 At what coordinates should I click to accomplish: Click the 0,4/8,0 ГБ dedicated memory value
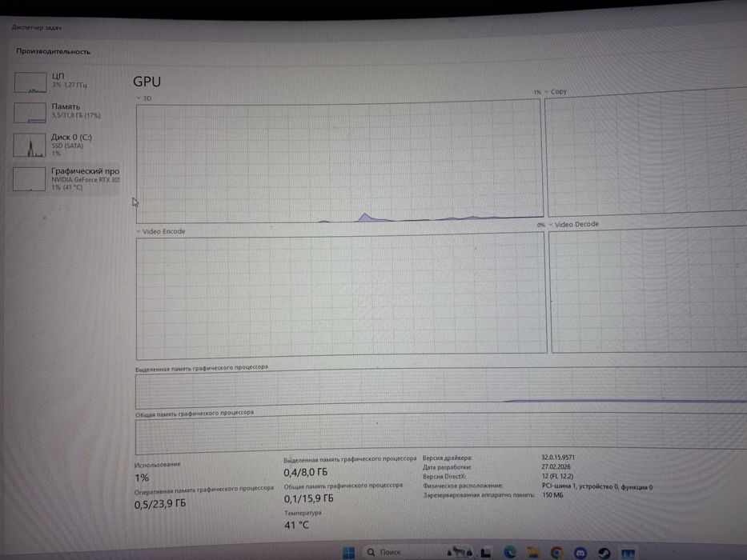[x=306, y=472]
